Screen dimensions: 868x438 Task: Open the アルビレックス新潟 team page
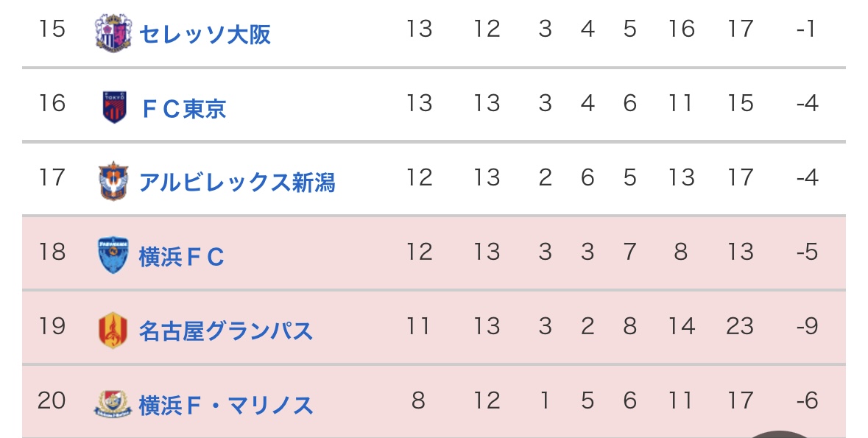pos(237,183)
